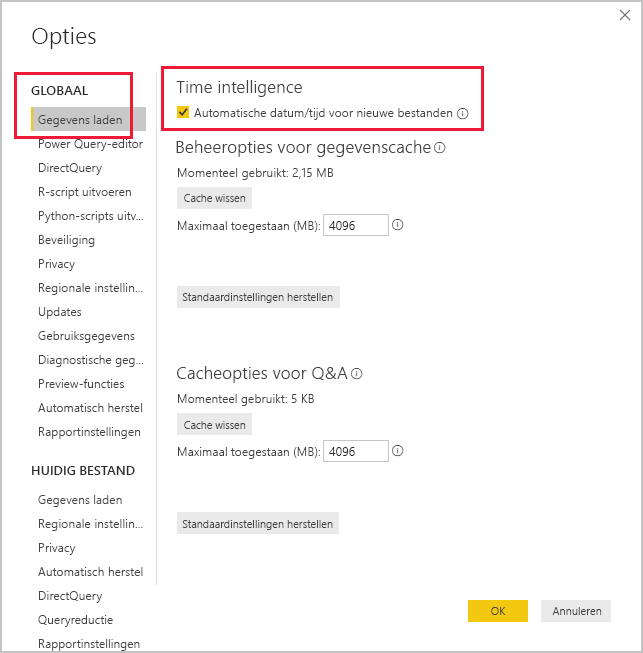Confirm with the OK button
The height and width of the screenshot is (653, 643).
[x=498, y=611]
